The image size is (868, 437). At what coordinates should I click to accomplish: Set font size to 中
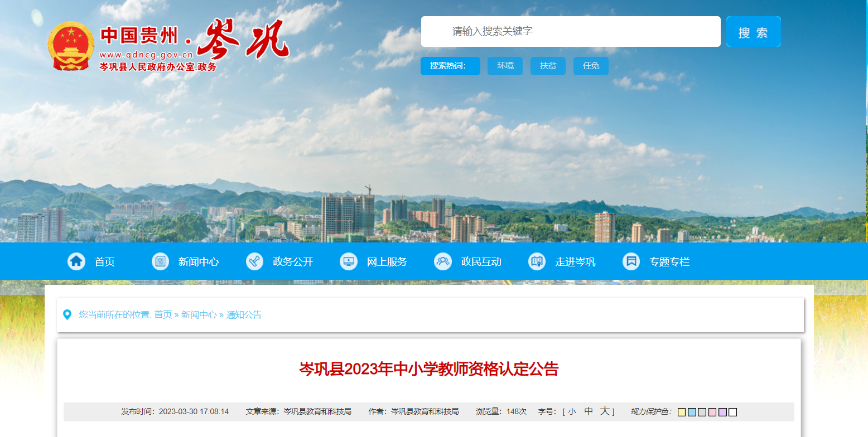click(589, 412)
